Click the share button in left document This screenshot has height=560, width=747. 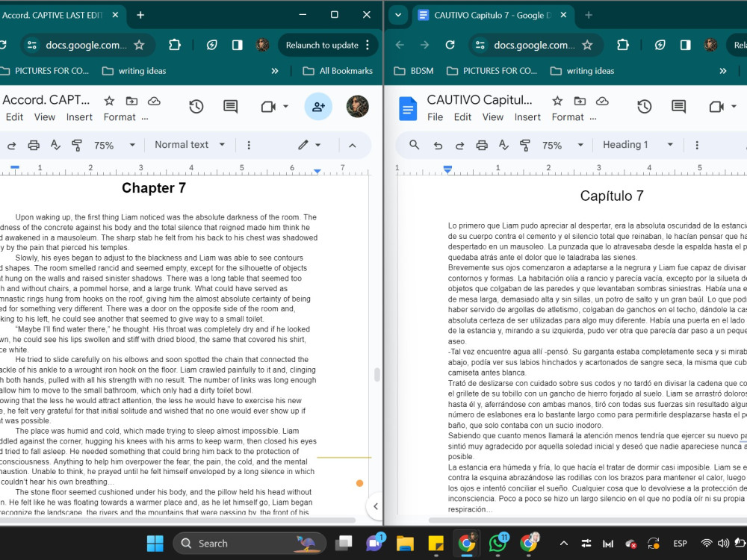coord(318,107)
